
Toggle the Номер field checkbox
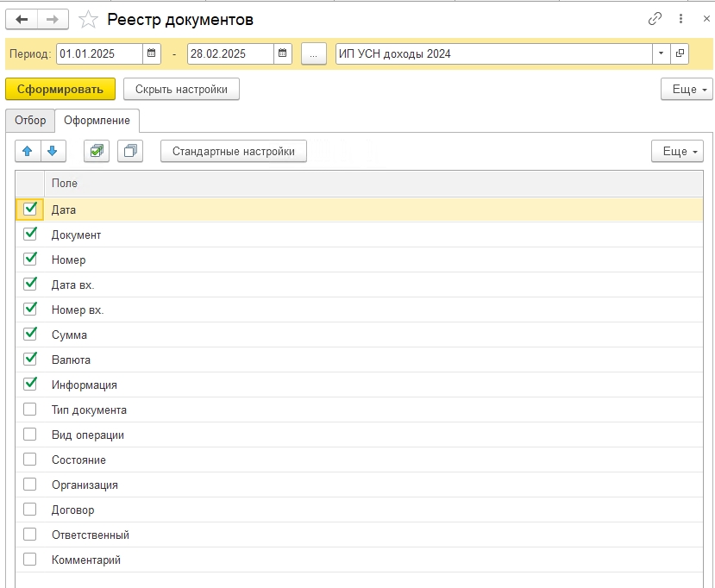pos(30,260)
